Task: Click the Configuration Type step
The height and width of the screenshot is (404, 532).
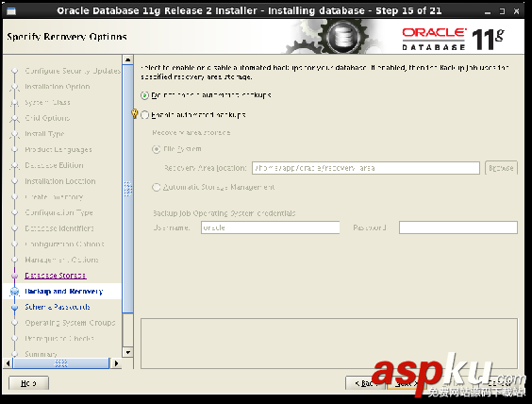Action: pyautogui.click(x=58, y=212)
